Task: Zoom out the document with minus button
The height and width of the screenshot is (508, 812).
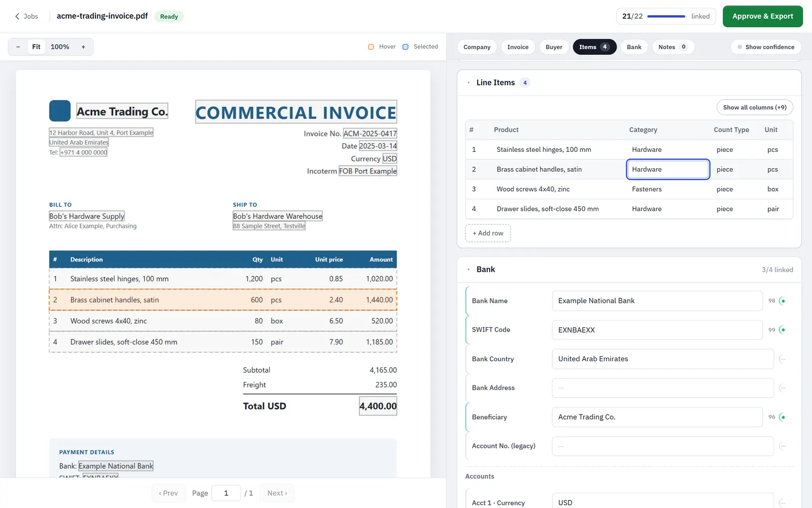Action: tap(18, 47)
